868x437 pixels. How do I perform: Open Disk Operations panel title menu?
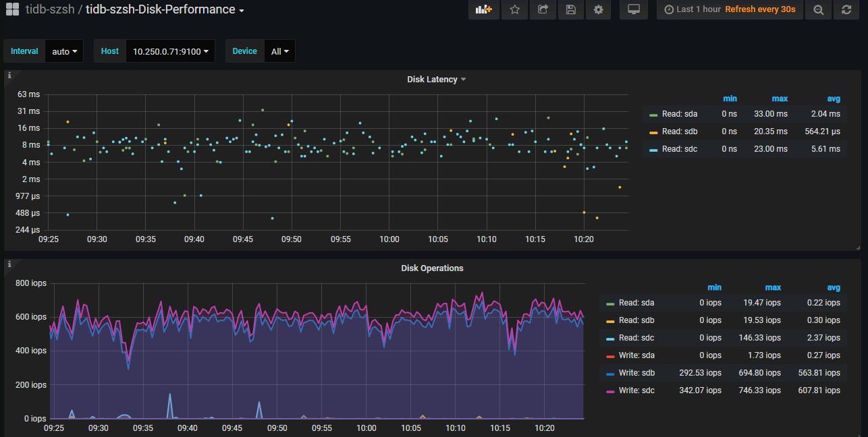[x=432, y=268]
